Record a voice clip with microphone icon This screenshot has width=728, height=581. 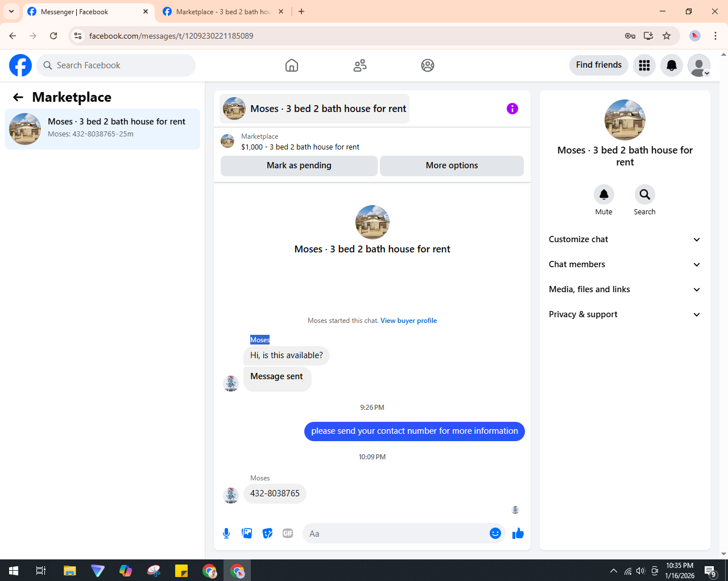226,533
